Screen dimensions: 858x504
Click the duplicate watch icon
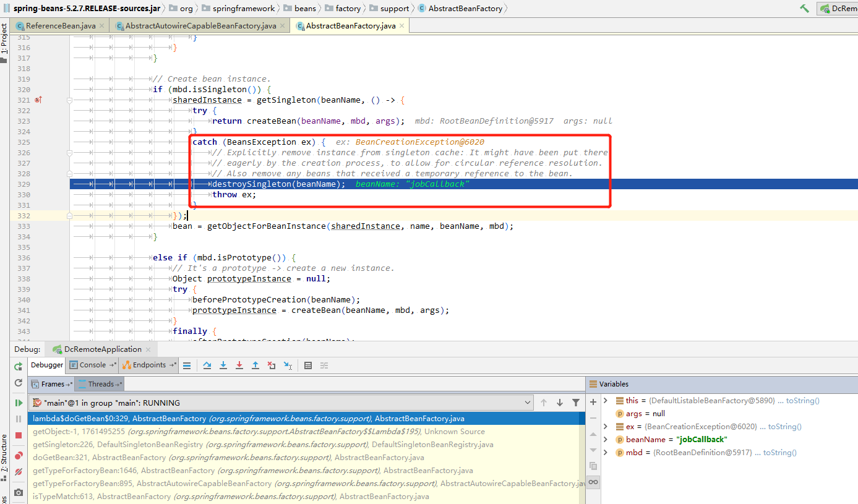(x=593, y=466)
